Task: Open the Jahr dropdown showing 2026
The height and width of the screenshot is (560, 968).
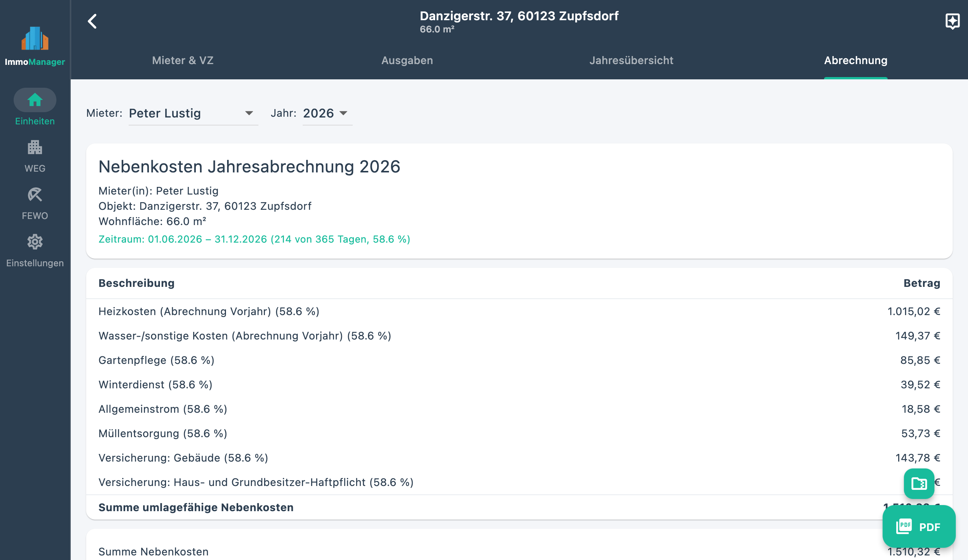Action: [327, 114]
